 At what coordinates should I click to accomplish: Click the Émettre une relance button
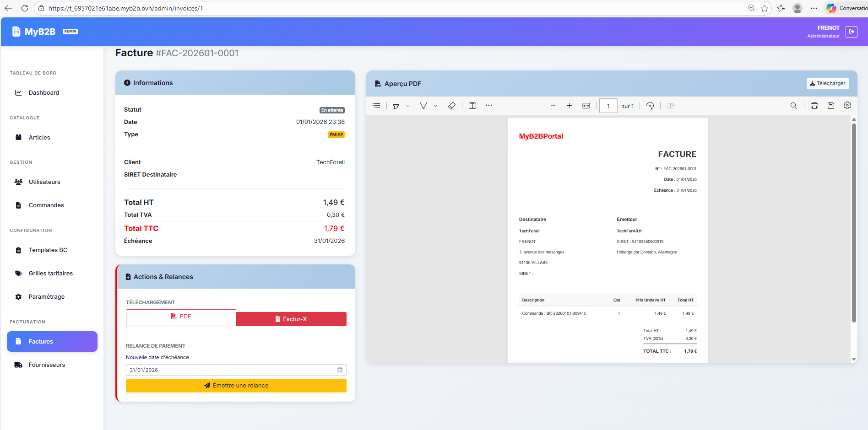[236, 386]
